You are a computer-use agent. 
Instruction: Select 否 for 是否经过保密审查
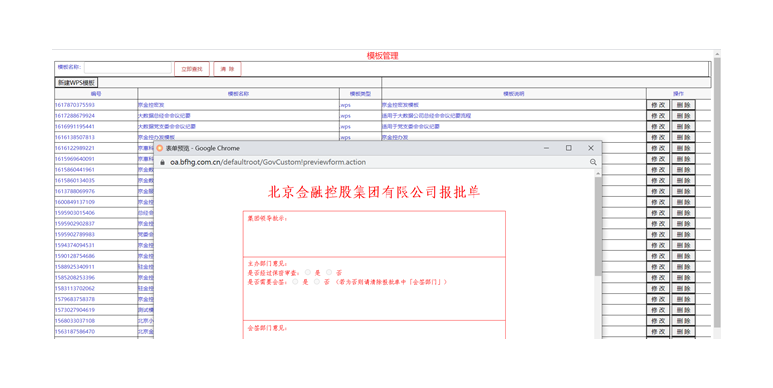(x=329, y=272)
